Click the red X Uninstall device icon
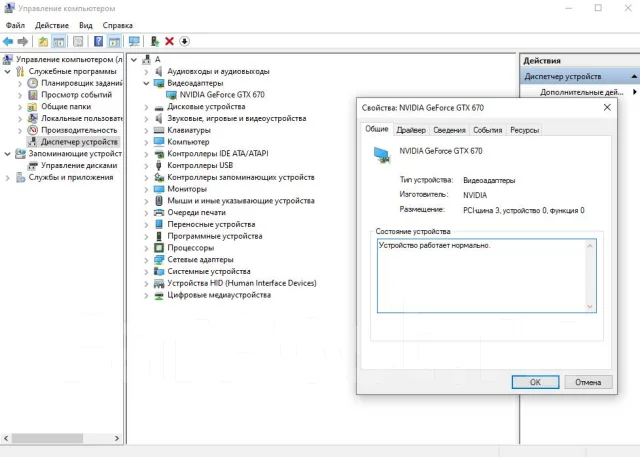Screen dimensions: 640x457 coord(169,41)
